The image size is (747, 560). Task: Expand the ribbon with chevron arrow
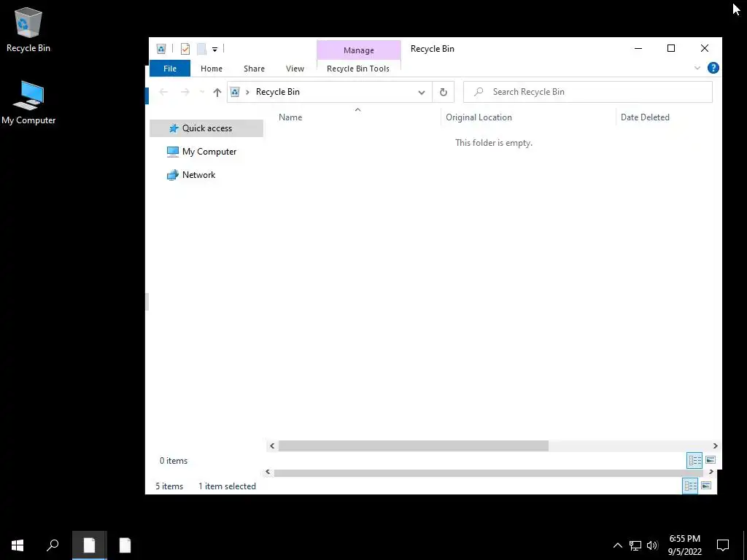[697, 68]
